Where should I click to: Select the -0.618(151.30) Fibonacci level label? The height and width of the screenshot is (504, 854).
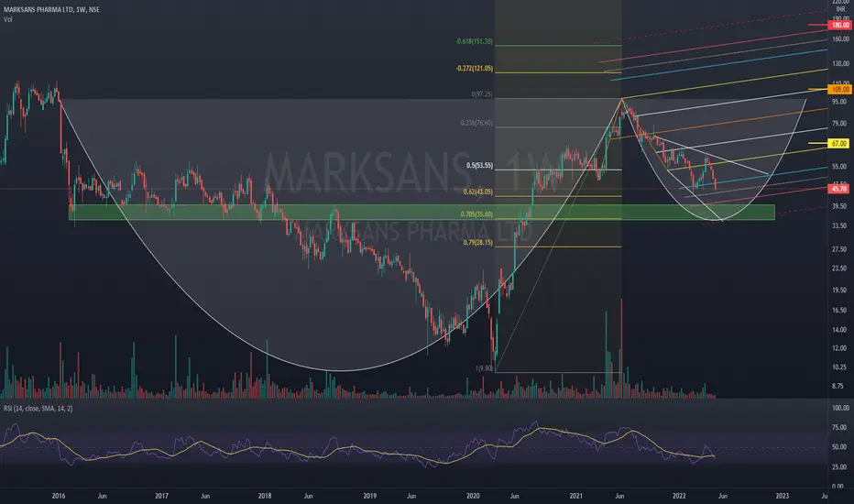tap(475, 41)
